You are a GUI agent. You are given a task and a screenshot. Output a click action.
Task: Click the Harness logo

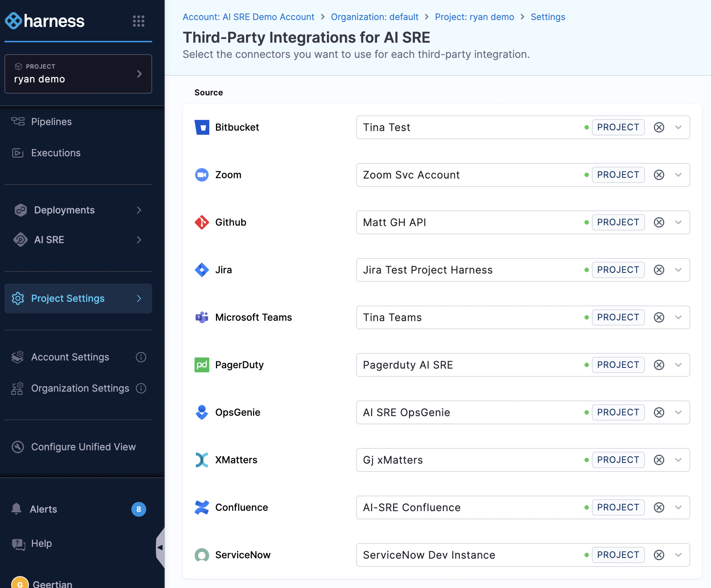click(45, 21)
